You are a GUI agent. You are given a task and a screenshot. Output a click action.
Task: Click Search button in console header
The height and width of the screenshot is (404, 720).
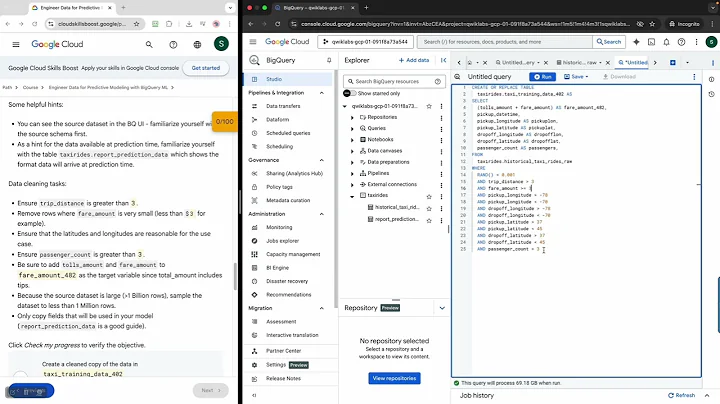[608, 42]
